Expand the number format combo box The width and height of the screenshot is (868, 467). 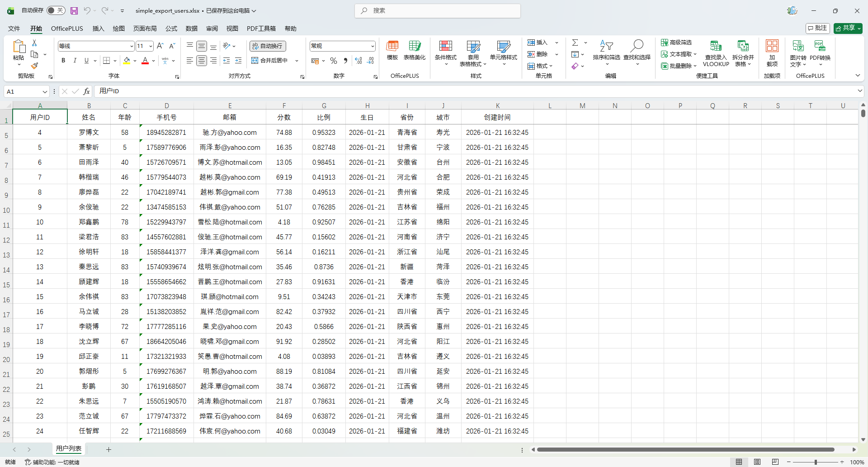tap(373, 46)
